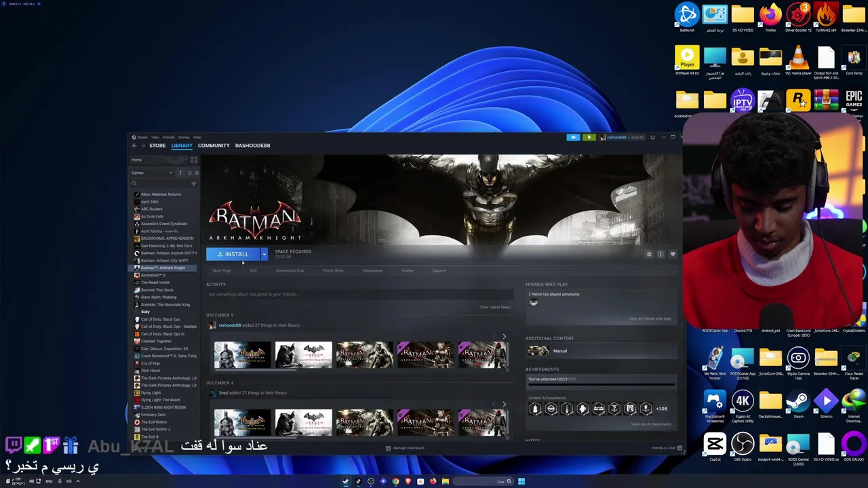Select Clair Obscur: Expedition 33
This screenshot has height=488, width=868.
[x=164, y=348]
